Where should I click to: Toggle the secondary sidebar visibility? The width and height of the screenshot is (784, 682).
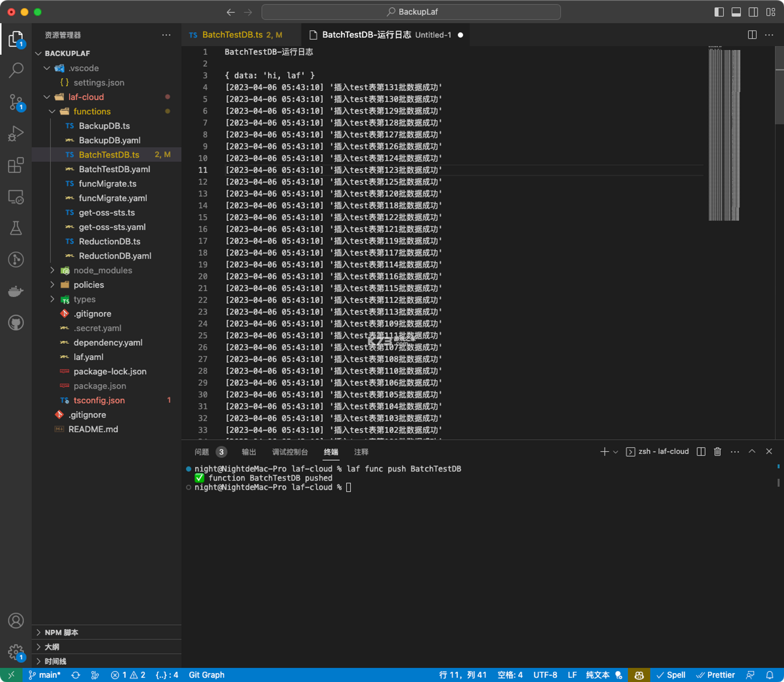point(753,12)
